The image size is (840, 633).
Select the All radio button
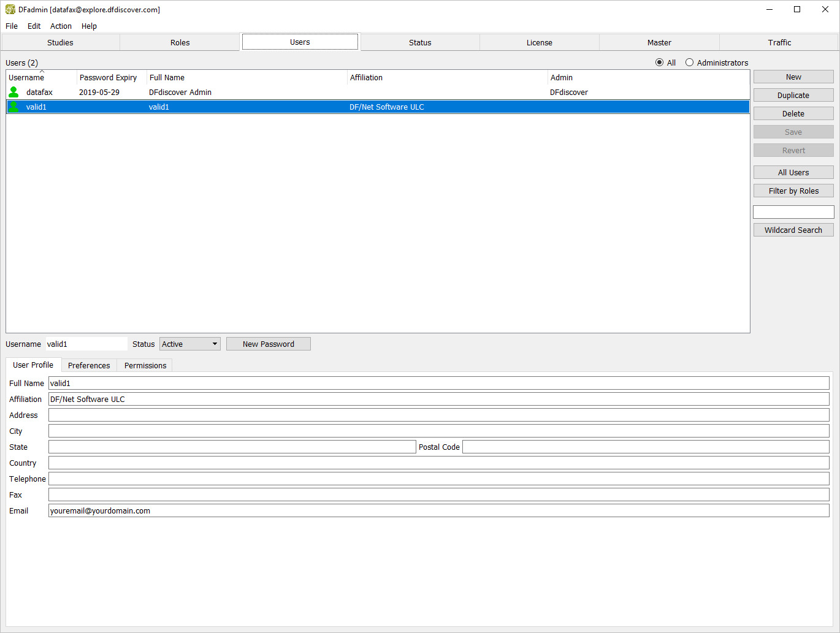click(x=660, y=63)
